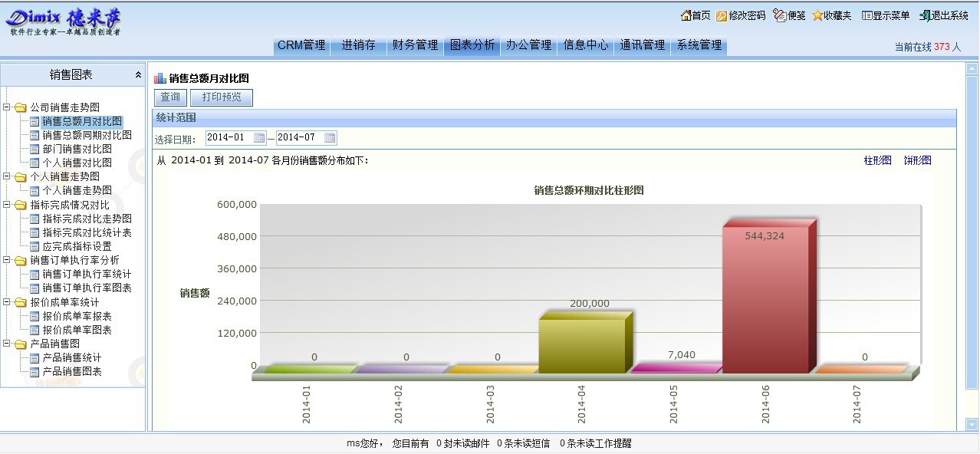The width and height of the screenshot is (980, 454).
Task: Select 部门销售对比图 in sidebar tree
Action: point(77,149)
